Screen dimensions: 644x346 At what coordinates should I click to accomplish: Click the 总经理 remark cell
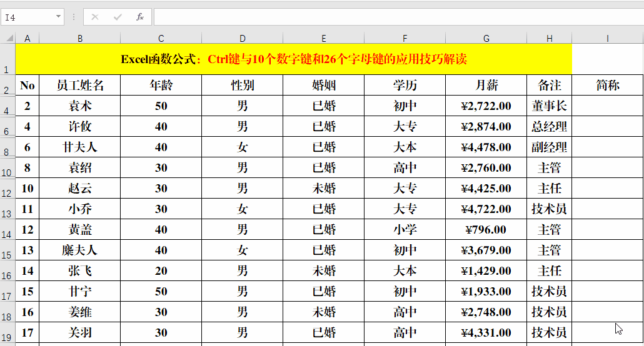[x=550, y=126]
